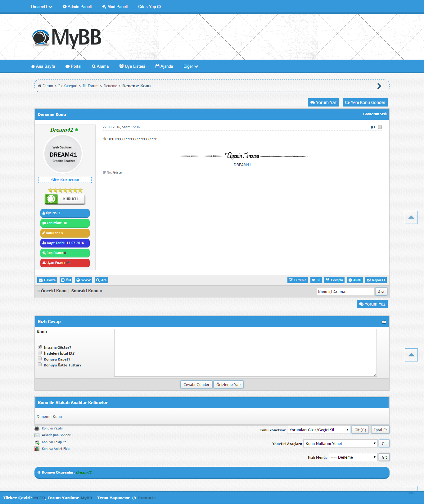Screen dimensions: 424x504
Task: Click the poll chart icon beside Konuya Anket Ekle
Action: 37,449
